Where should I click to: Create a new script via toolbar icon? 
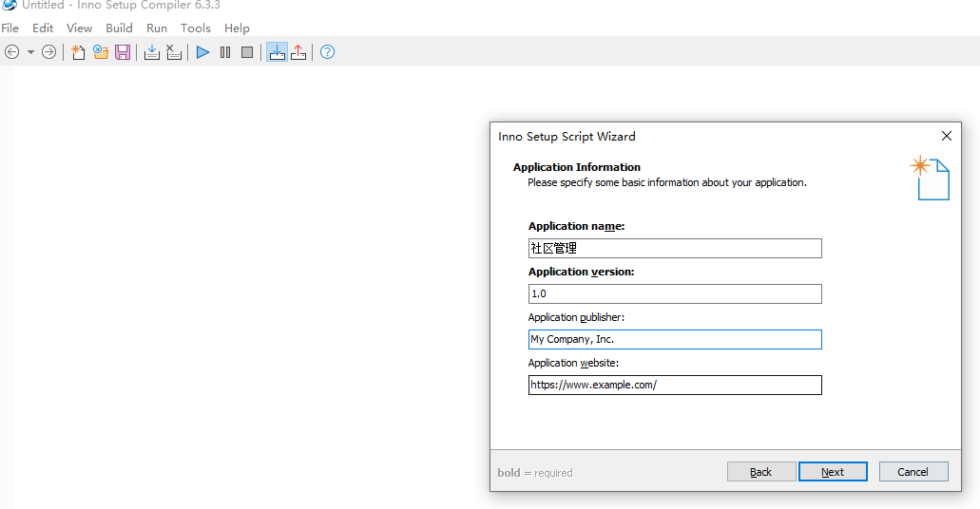pos(79,52)
